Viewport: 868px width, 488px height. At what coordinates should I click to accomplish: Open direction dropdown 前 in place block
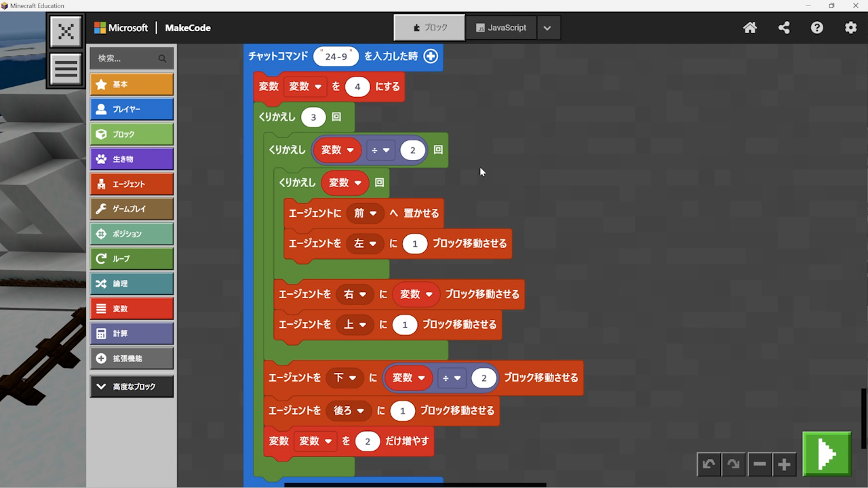point(365,213)
